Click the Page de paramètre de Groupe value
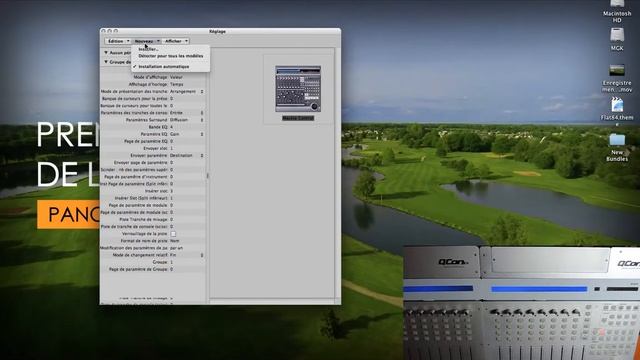This screenshot has width=640, height=360. pyautogui.click(x=171, y=269)
